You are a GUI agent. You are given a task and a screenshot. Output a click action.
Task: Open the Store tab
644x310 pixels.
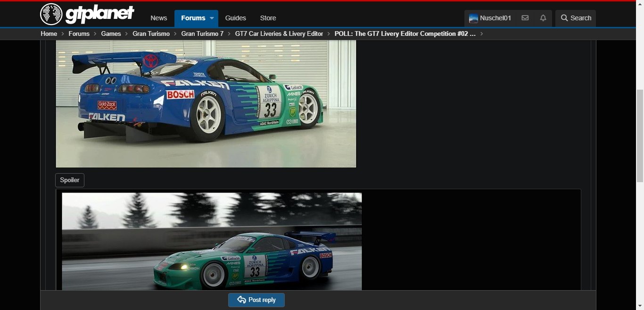[268, 18]
